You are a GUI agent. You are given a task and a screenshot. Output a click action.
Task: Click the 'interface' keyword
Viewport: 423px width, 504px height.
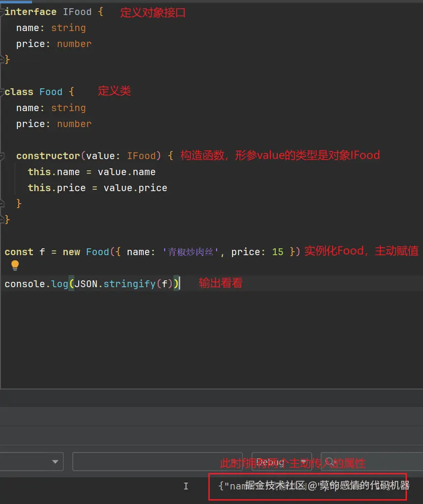click(31, 12)
